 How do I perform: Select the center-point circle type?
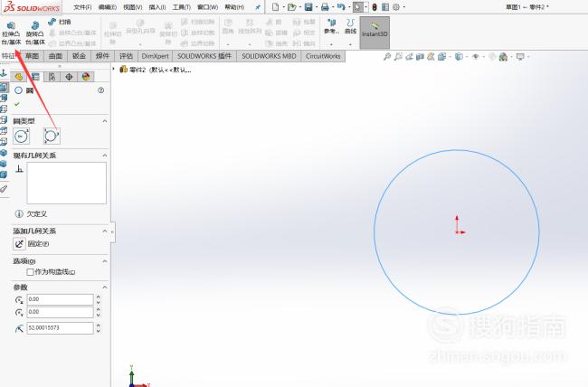pyautogui.click(x=22, y=136)
